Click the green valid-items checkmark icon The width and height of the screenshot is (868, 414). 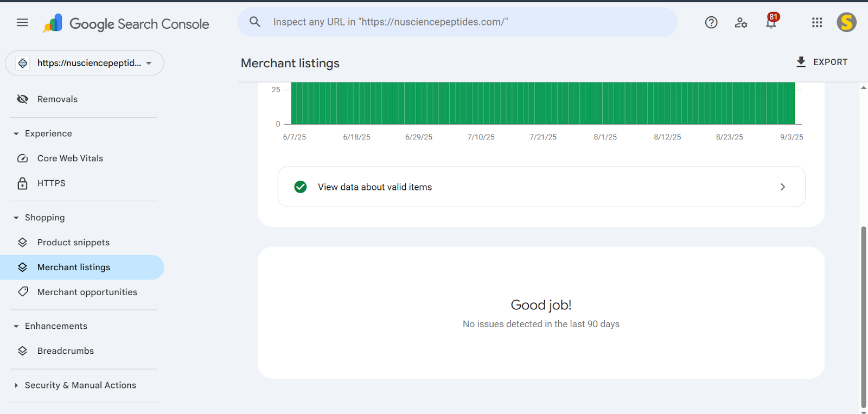301,187
